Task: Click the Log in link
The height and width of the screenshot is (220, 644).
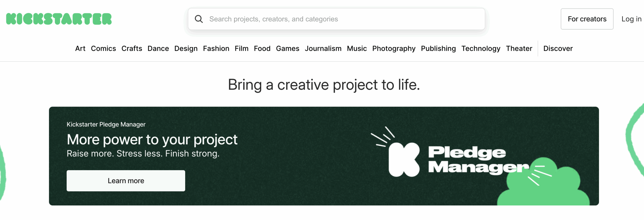Action: tap(631, 19)
